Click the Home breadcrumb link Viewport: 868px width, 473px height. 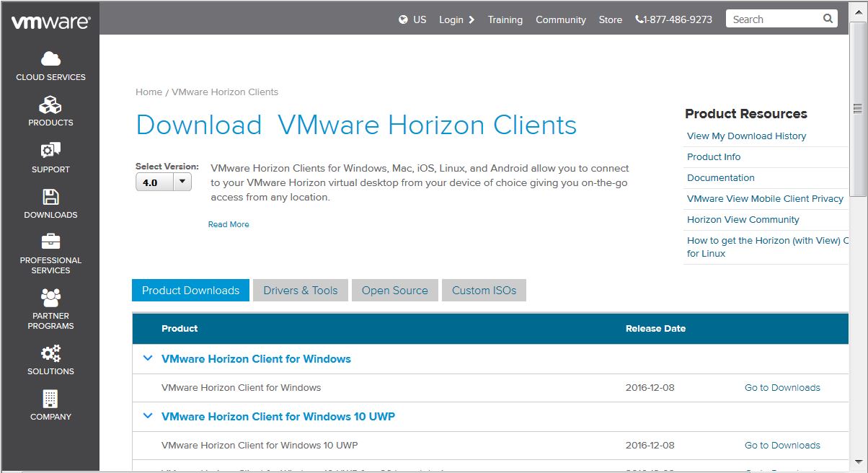149,92
